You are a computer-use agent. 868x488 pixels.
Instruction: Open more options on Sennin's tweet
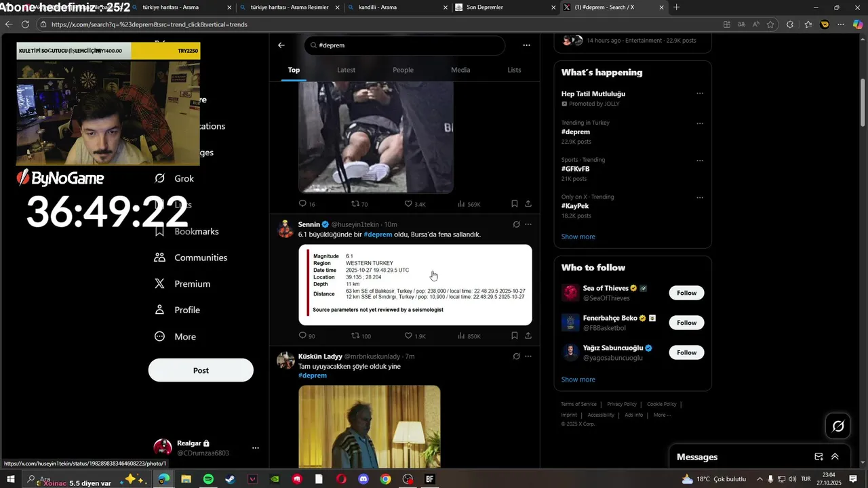(528, 224)
